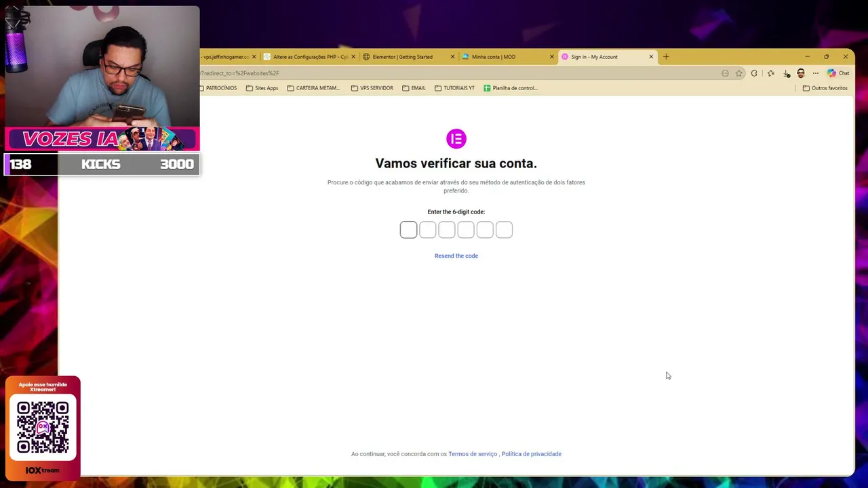Close the Minha conta | MOD tab

551,57
